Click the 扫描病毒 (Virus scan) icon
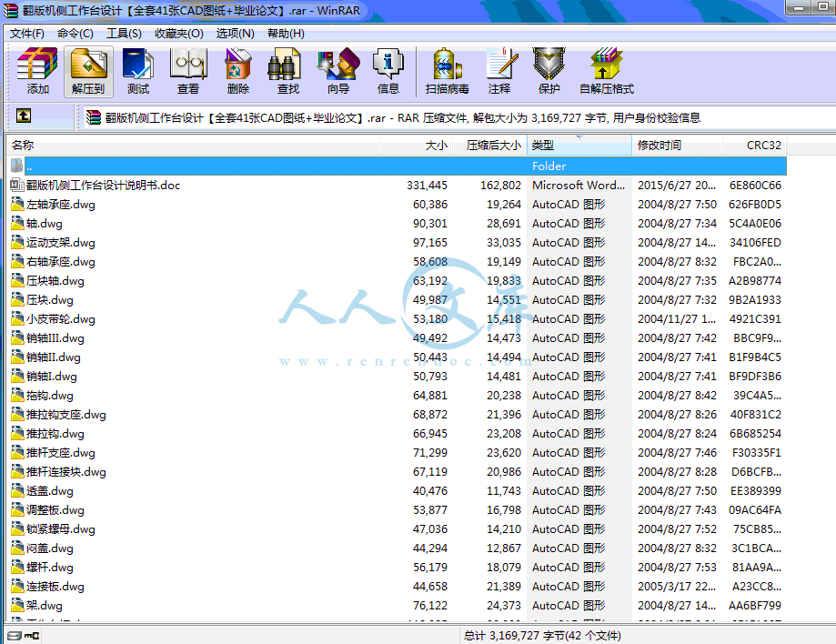836x644 pixels. coord(448,72)
